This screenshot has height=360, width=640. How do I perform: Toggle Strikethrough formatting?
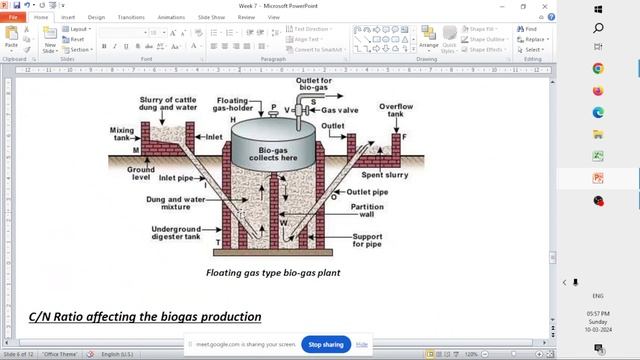(149, 47)
